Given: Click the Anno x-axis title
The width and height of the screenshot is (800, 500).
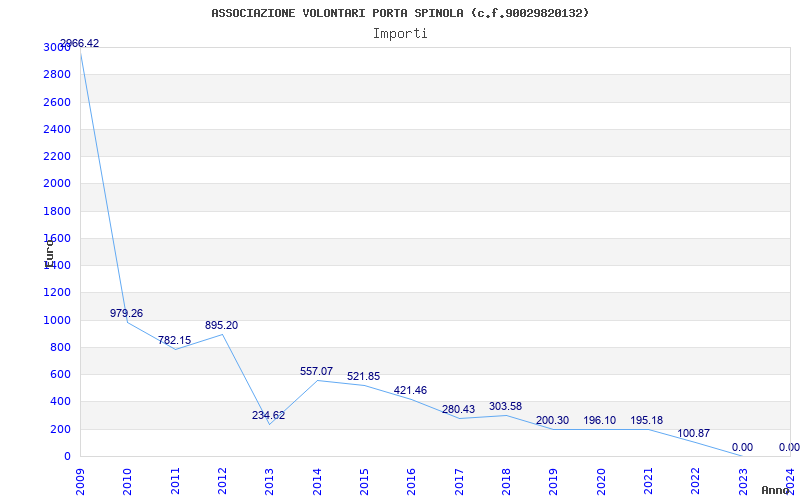Looking at the screenshot, I should (x=776, y=490).
